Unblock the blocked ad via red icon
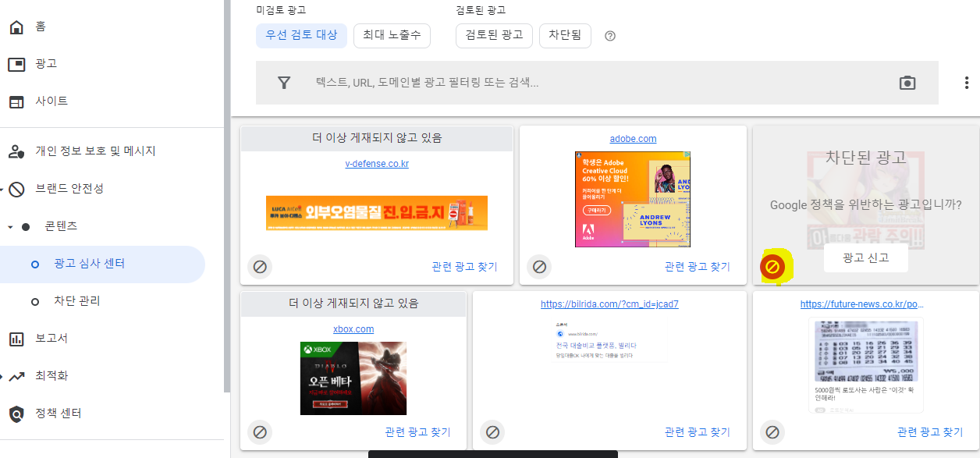This screenshot has height=458, width=980. (772, 267)
